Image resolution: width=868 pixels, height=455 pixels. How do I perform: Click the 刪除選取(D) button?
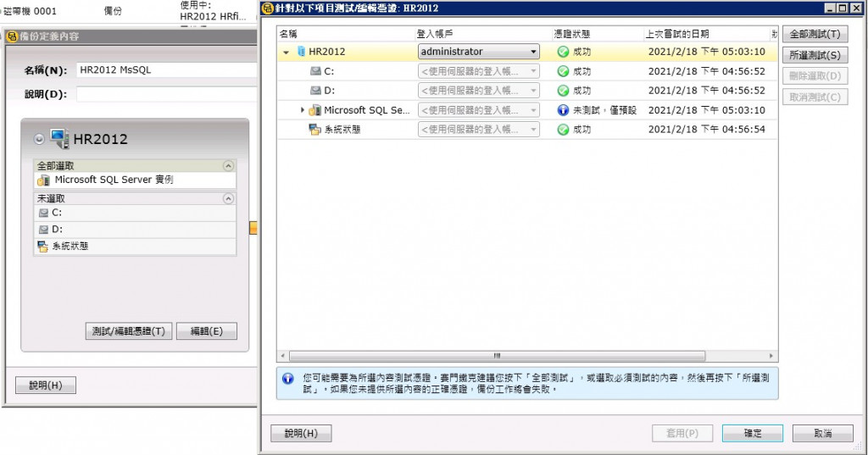[815, 76]
